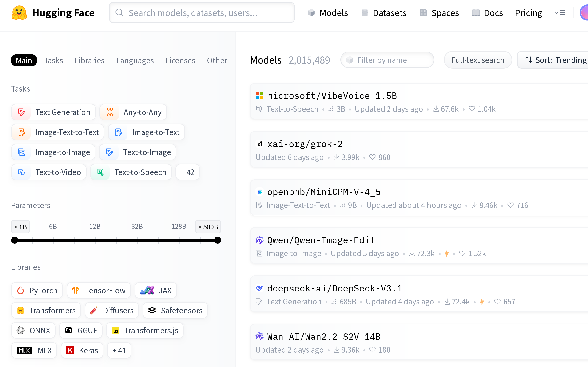588x367 pixels.
Task: Switch to the Libraries filter tab
Action: (x=90, y=60)
